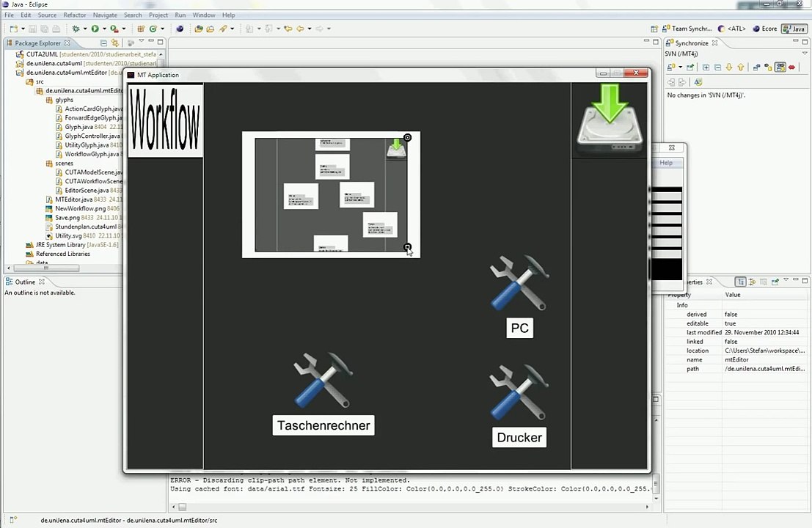Open the Package Explorer view menu triangle
The image size is (812, 528).
point(142,41)
